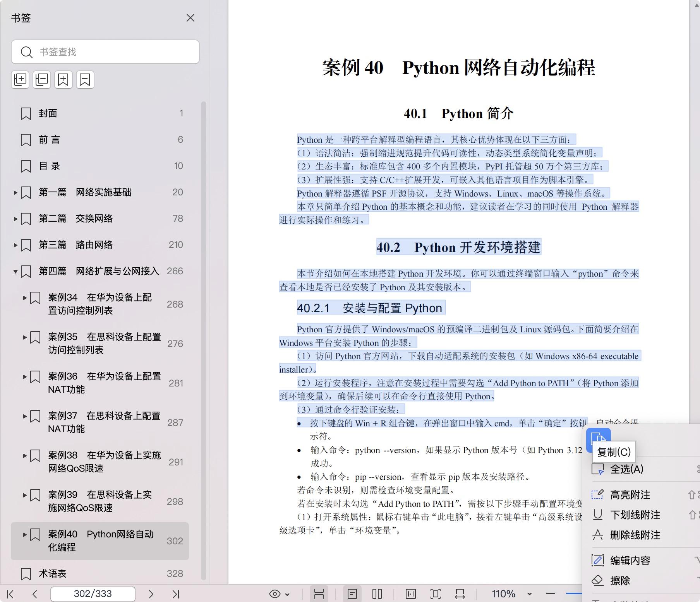Image resolution: width=700 pixels, height=602 pixels.
Task: Click the 40.2 Python 开发环境搭建 heading
Action: [x=459, y=247]
